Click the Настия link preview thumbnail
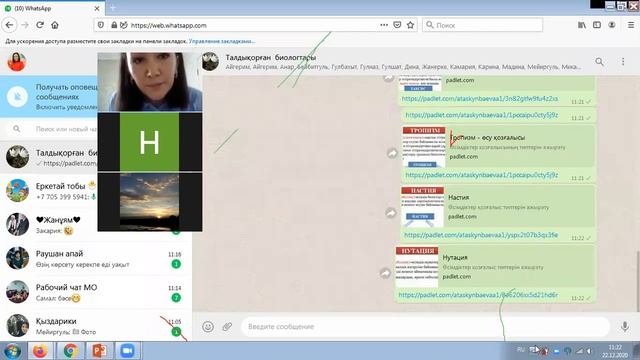Screen dimensions: 640x360 point(422,207)
